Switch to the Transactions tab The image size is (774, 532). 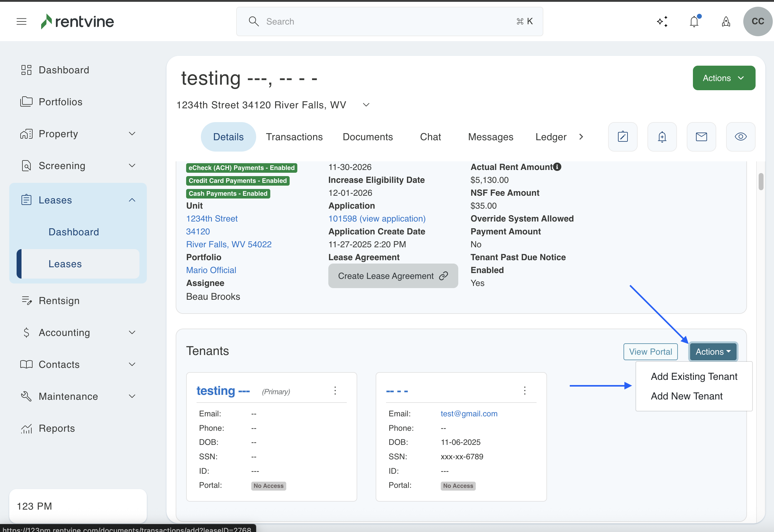pyautogui.click(x=294, y=137)
